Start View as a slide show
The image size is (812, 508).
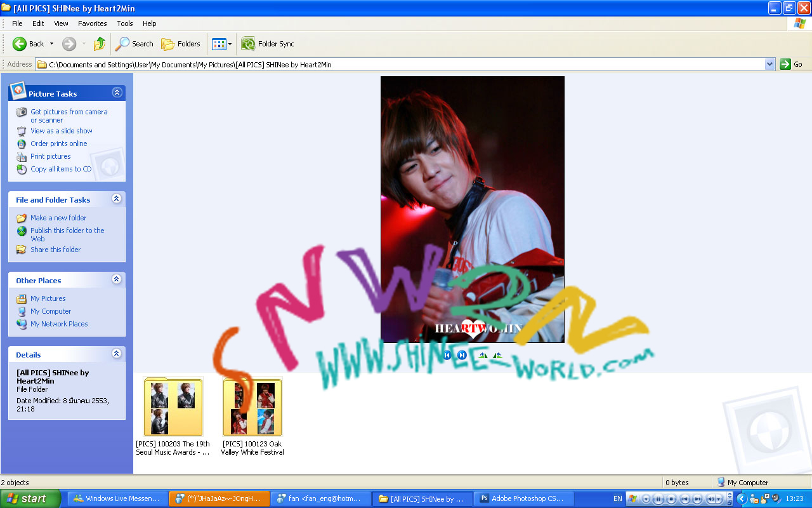tap(62, 131)
